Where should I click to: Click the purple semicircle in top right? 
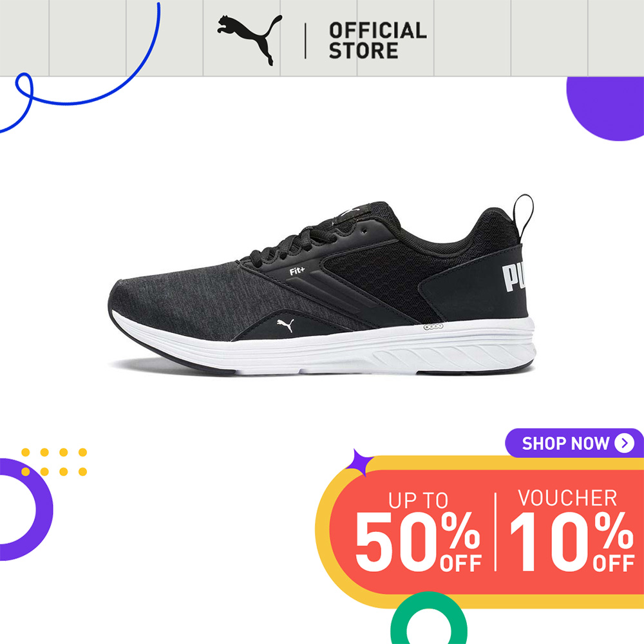click(605, 109)
